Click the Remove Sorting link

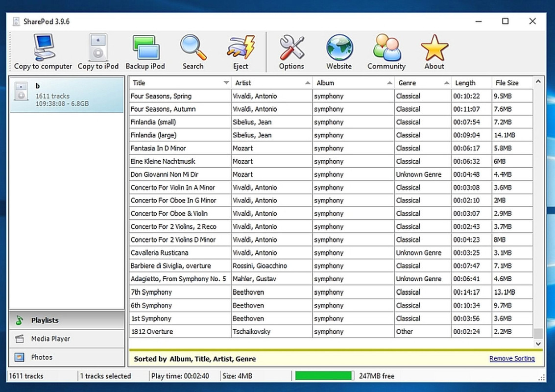(512, 358)
